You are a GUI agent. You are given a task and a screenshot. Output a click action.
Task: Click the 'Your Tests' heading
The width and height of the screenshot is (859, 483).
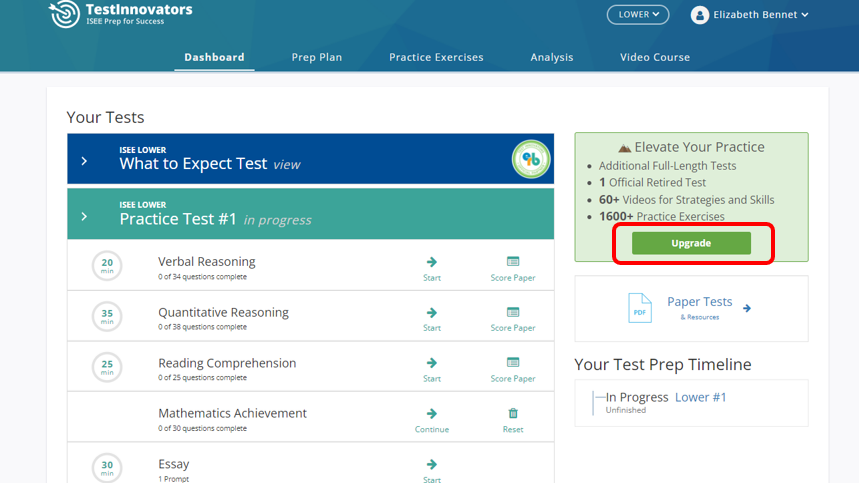105,117
